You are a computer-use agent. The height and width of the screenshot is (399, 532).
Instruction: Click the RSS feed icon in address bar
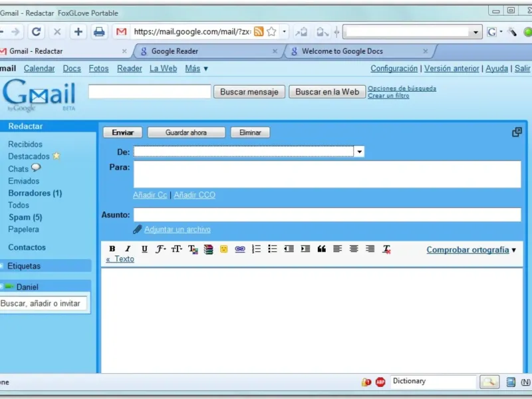tap(259, 31)
